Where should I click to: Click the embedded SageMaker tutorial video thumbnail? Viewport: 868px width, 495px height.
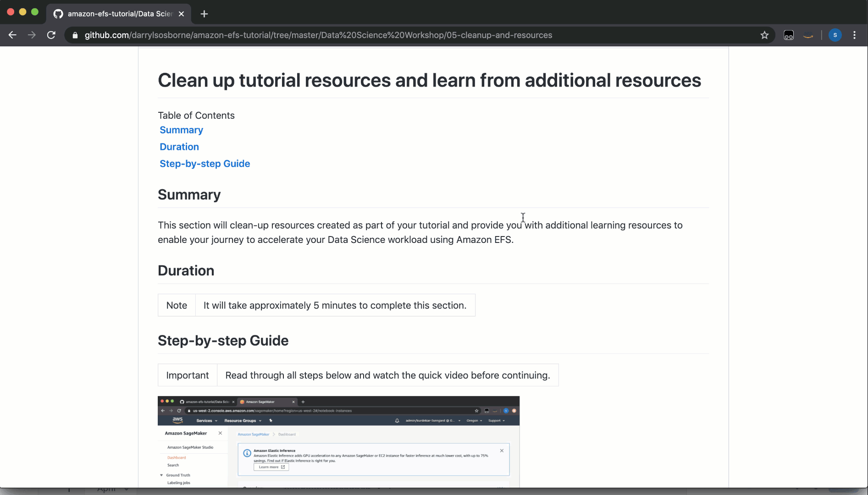click(x=338, y=441)
